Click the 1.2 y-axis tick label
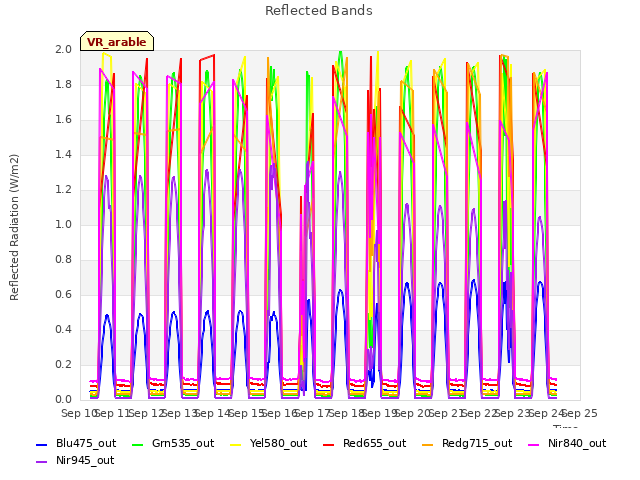 coord(63,189)
